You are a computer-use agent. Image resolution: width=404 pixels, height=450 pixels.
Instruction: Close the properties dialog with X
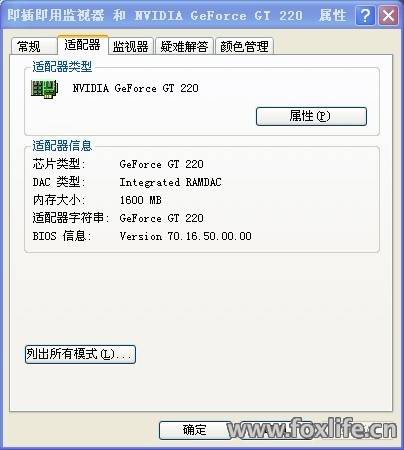[x=388, y=15]
